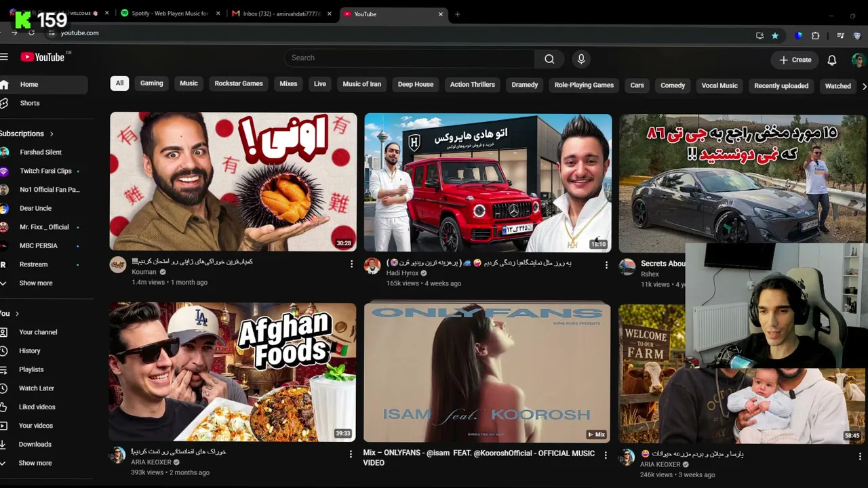Open a new browser tab
Screen dimensions: 868x488
(x=457, y=14)
